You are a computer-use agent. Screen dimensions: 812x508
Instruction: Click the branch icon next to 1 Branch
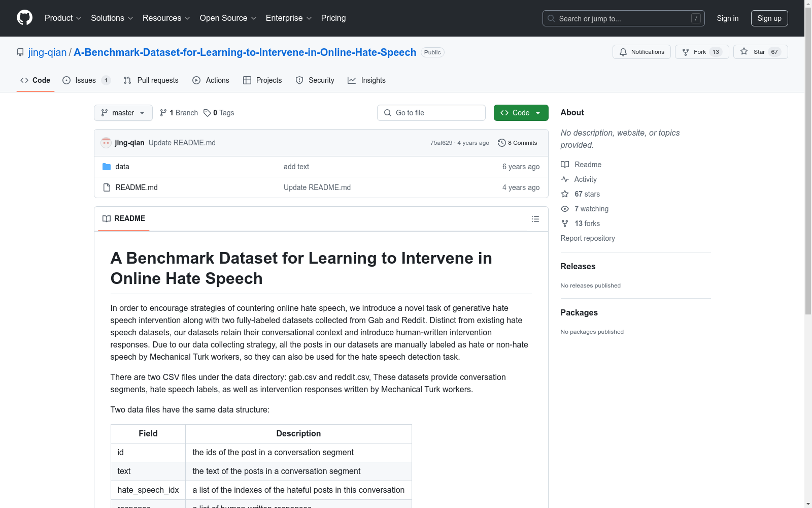[163, 113]
